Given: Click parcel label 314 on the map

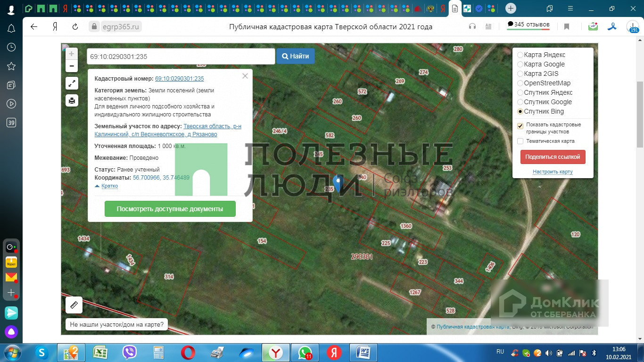Looking at the screenshot, I should point(169,277).
